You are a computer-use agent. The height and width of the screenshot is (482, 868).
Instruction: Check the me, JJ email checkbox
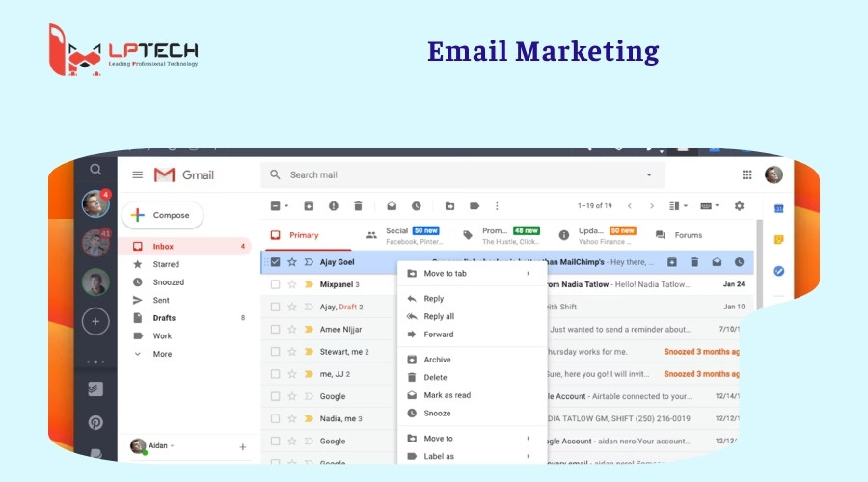(275, 374)
